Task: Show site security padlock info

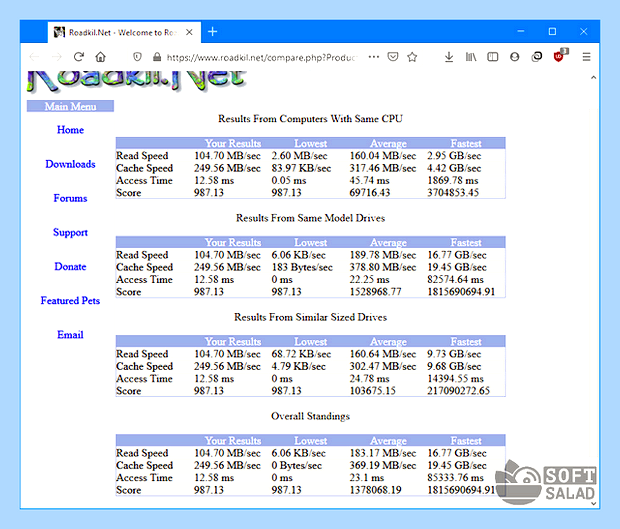Action: 157,57
